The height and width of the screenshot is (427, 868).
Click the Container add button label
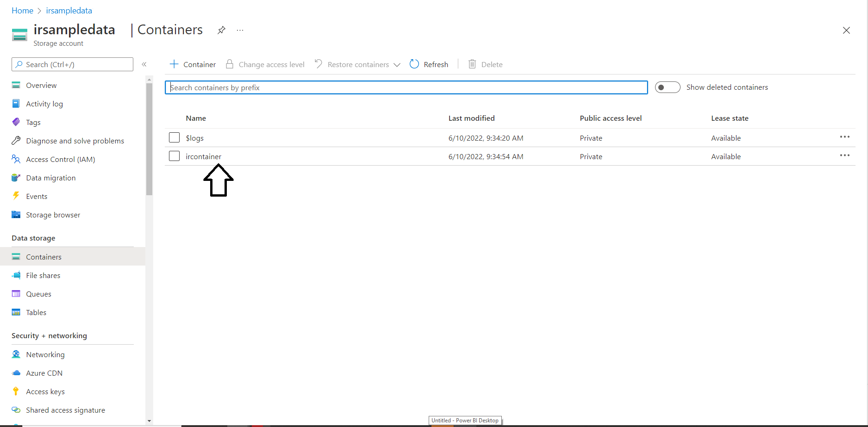pyautogui.click(x=200, y=64)
